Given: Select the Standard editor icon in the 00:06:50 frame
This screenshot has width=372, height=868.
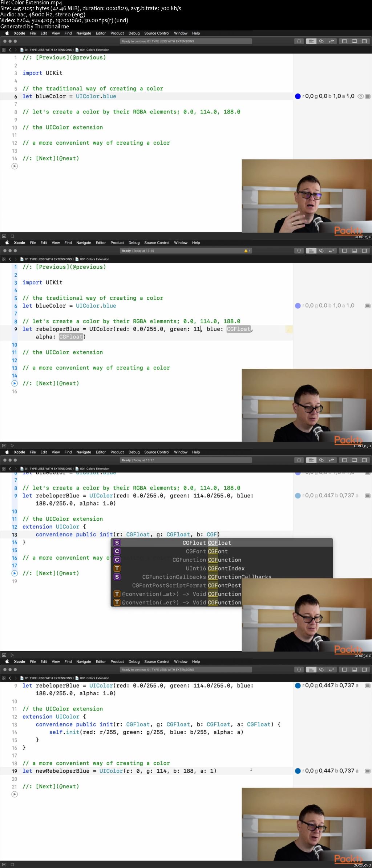Looking at the screenshot, I should pyautogui.click(x=311, y=669).
